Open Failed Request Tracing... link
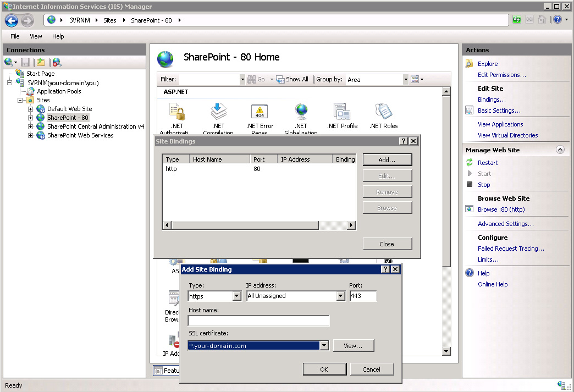 click(x=511, y=249)
